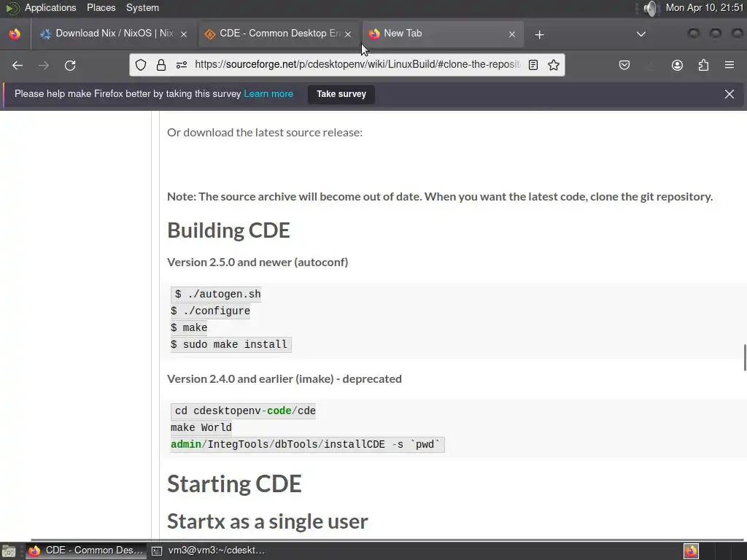The image size is (747, 560).
Task: Go back to the previous page
Action: tap(18, 65)
